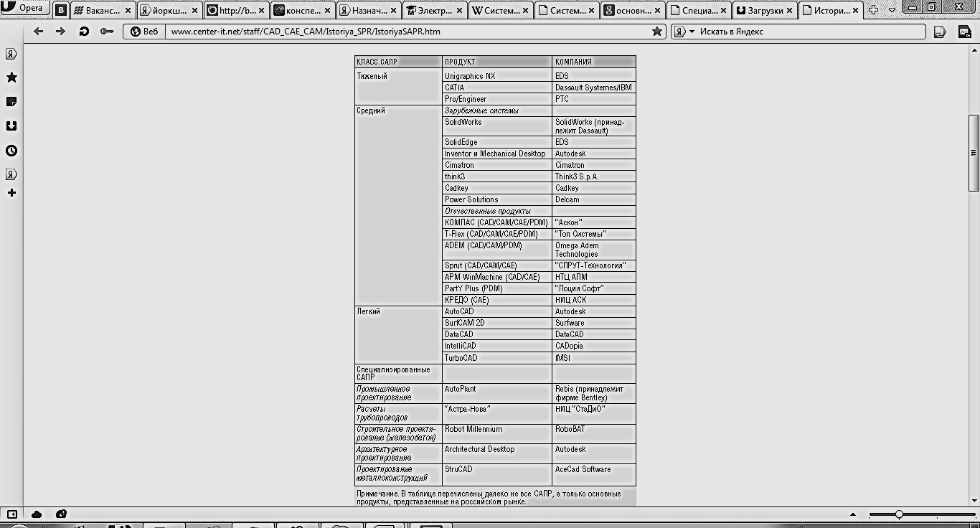The image size is (980, 528).
Task: Switch to the http://b... tab
Action: tap(236, 11)
